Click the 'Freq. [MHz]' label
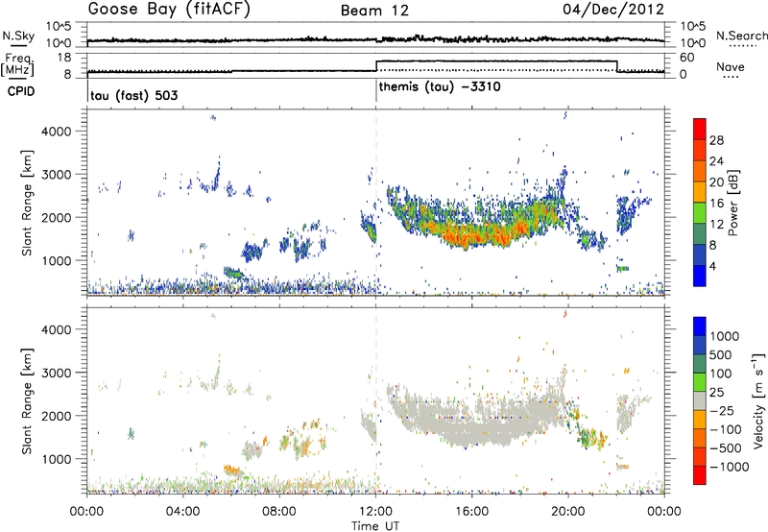 pyautogui.click(x=18, y=65)
